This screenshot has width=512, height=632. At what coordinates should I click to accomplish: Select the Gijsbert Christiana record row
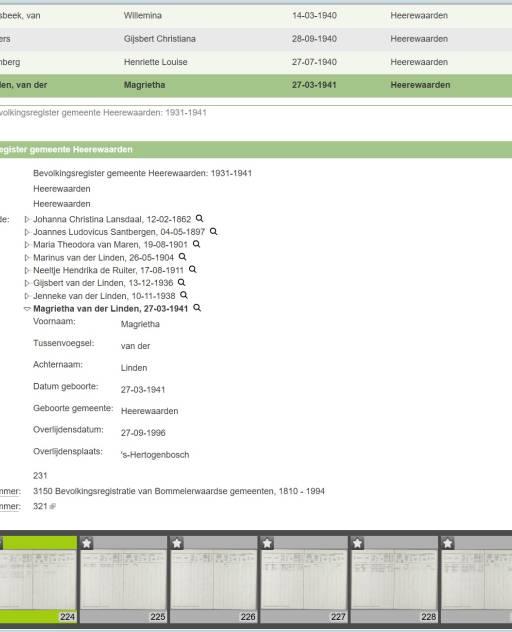[256, 39]
